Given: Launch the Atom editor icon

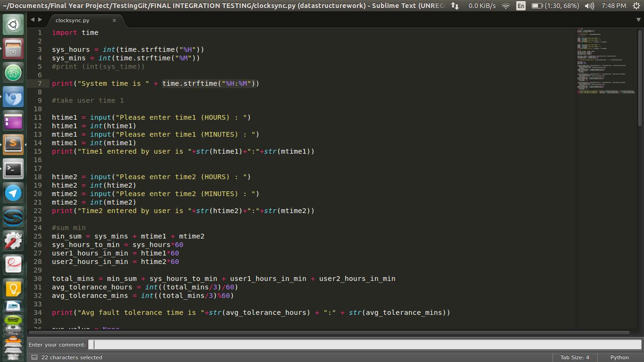Looking at the screenshot, I should tap(13, 73).
